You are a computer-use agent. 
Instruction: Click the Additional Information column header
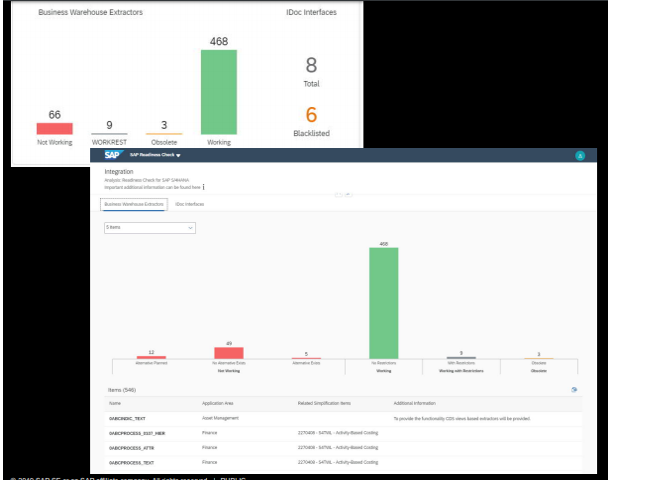point(414,403)
